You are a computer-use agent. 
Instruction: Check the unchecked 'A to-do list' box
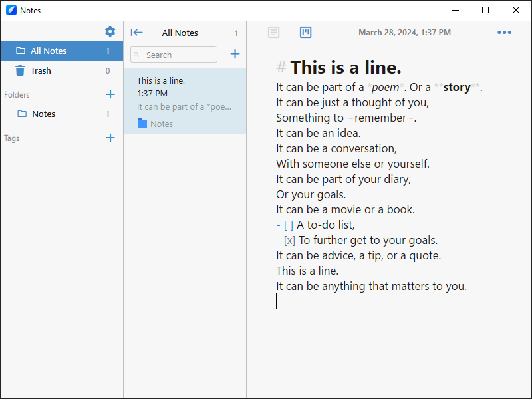click(x=288, y=225)
